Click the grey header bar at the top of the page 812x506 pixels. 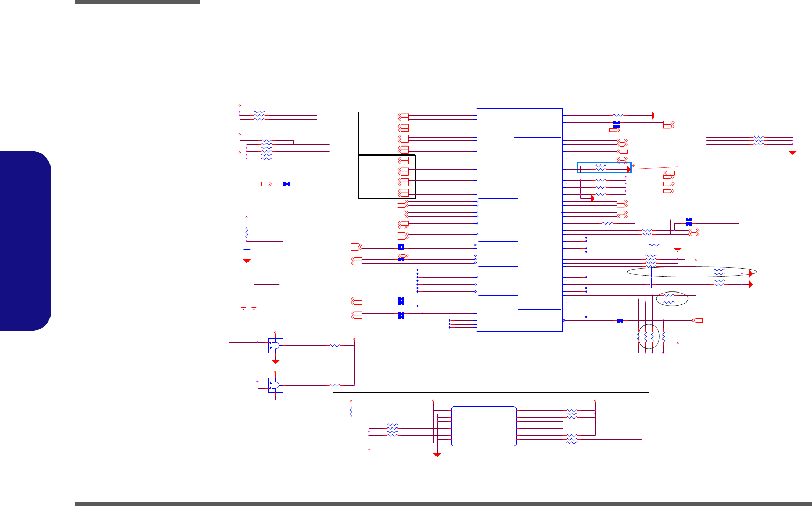pyautogui.click(x=137, y=2)
